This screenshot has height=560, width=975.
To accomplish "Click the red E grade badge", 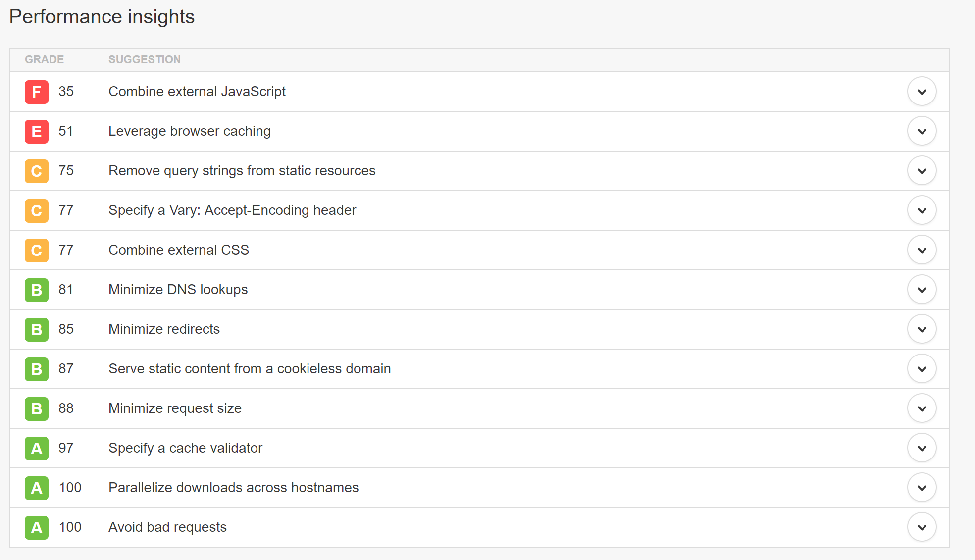I will click(37, 132).
